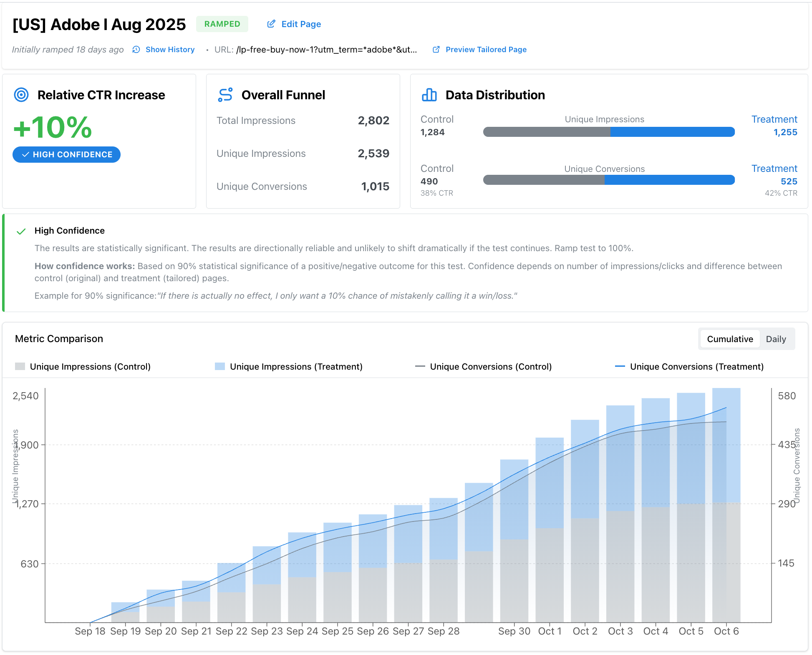812x655 pixels.
Task: Click the Edit Page link
Action: pos(300,24)
